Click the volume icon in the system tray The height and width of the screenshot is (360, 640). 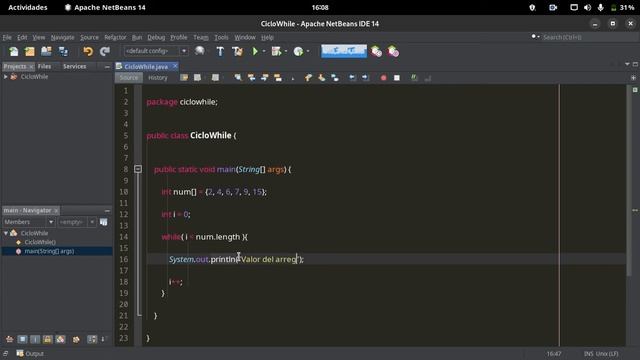(x=587, y=7)
